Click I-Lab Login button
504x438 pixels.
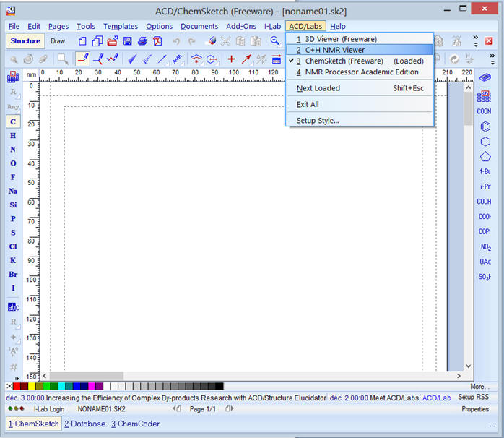[x=49, y=409]
